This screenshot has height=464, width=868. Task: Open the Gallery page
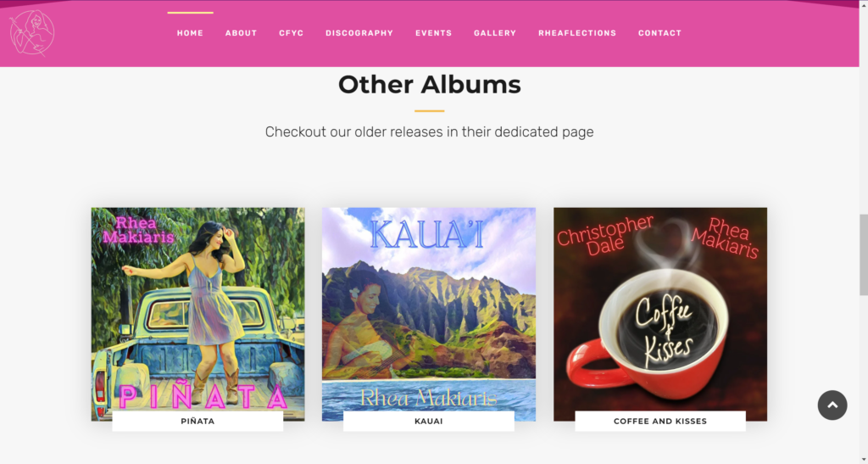(x=495, y=33)
